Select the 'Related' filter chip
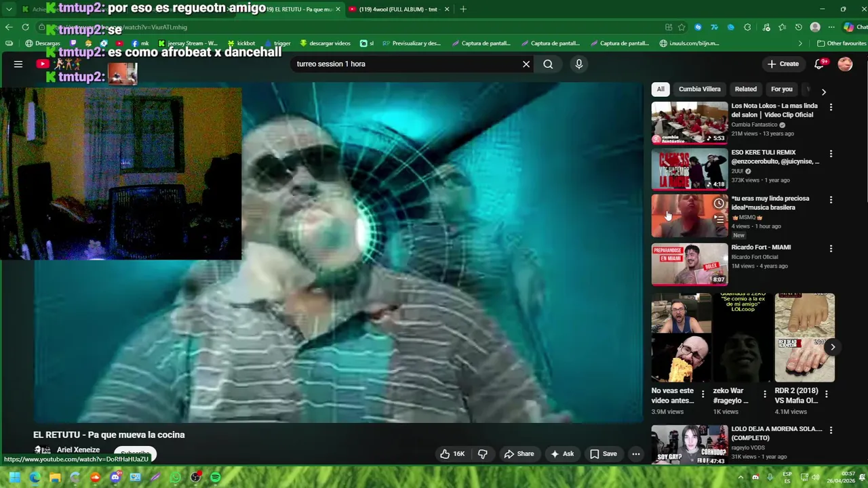The width and height of the screenshot is (868, 488). (x=746, y=89)
